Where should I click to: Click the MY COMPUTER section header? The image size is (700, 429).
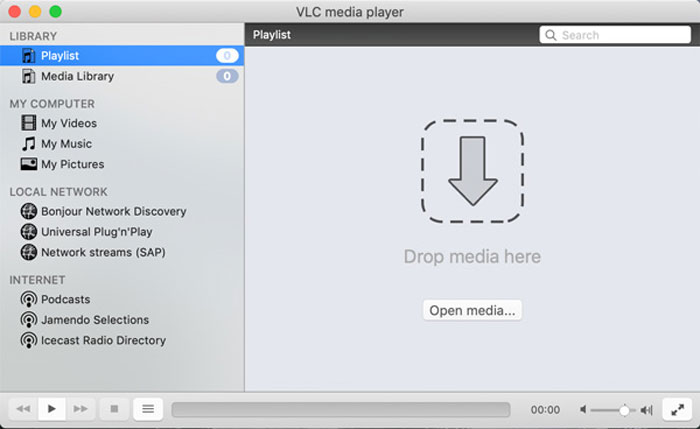click(52, 104)
